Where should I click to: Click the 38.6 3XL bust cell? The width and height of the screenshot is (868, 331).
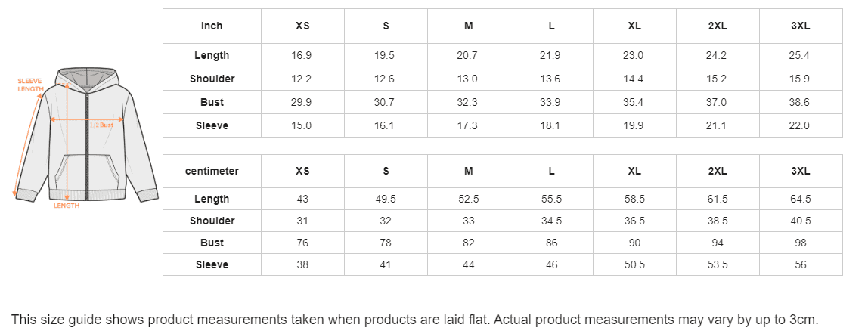(801, 103)
